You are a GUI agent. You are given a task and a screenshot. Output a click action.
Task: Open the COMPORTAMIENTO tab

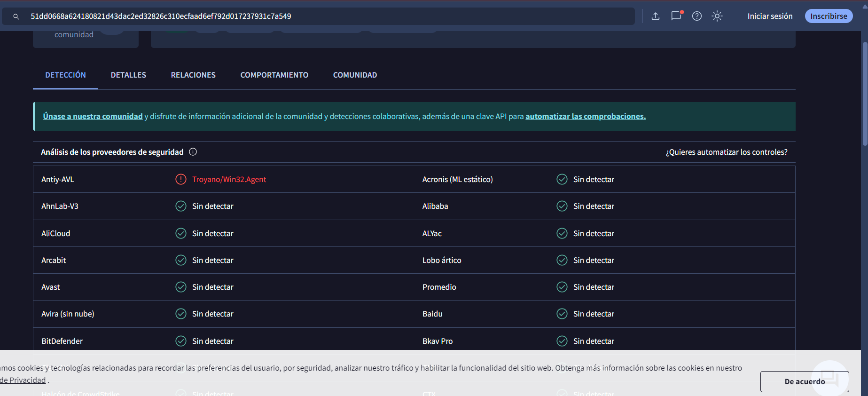click(x=274, y=75)
